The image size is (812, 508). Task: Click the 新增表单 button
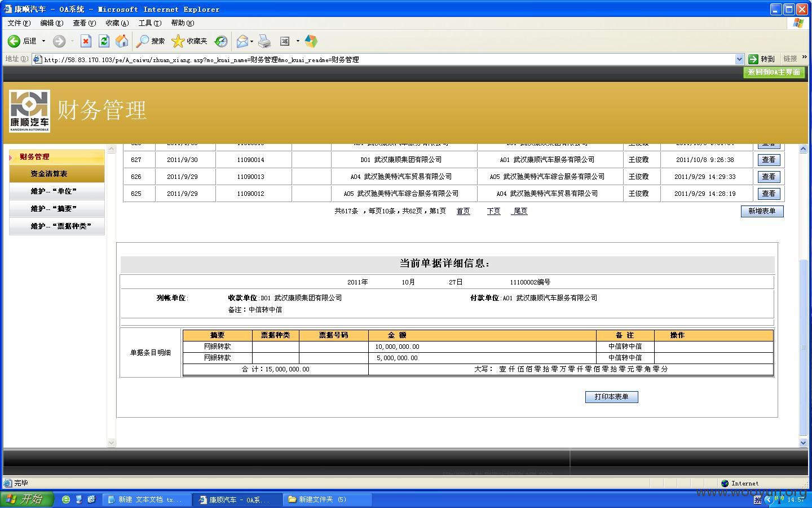[x=762, y=211]
